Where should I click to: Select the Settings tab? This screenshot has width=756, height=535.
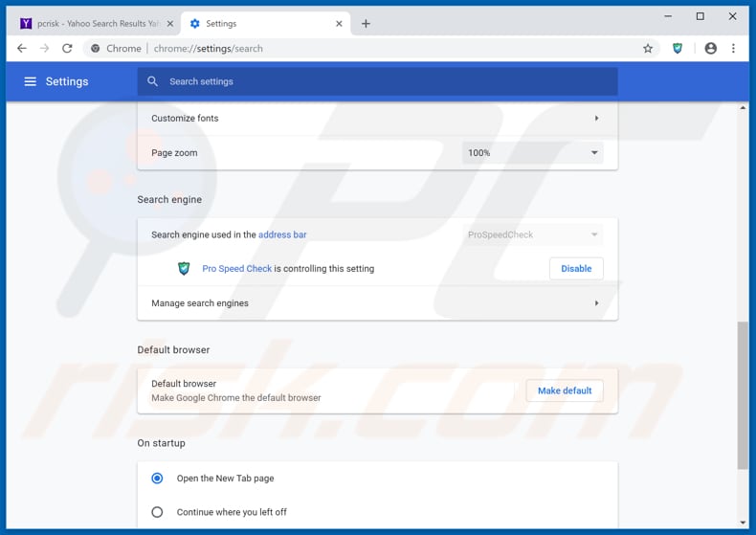tap(266, 24)
